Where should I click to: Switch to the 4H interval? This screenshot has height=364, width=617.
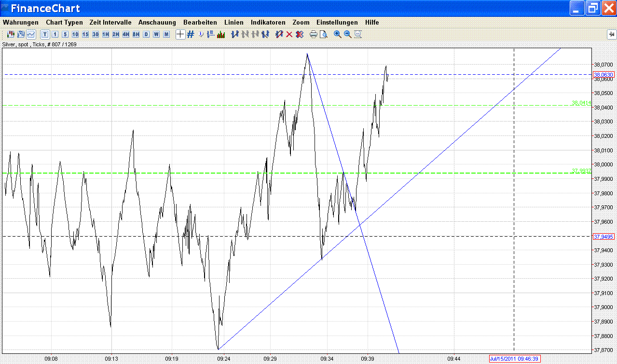click(x=126, y=34)
